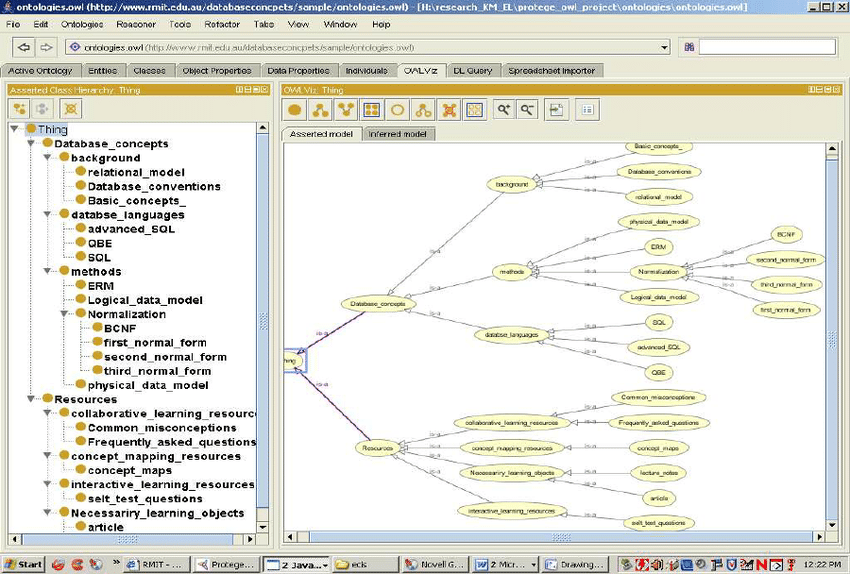
Task: Select the Asserted model tab
Action: click(321, 134)
